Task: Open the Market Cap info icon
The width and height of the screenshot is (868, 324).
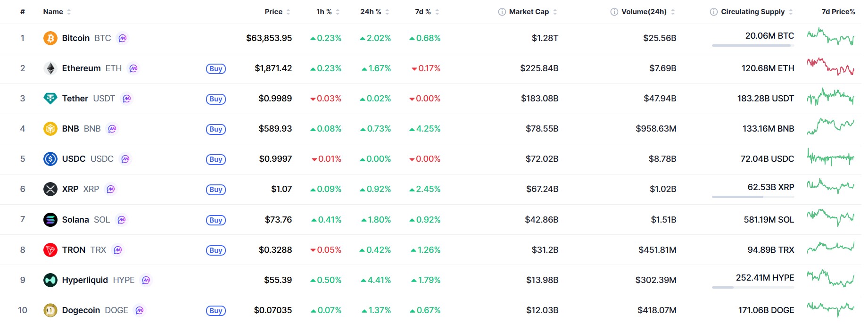Action: pyautogui.click(x=502, y=12)
